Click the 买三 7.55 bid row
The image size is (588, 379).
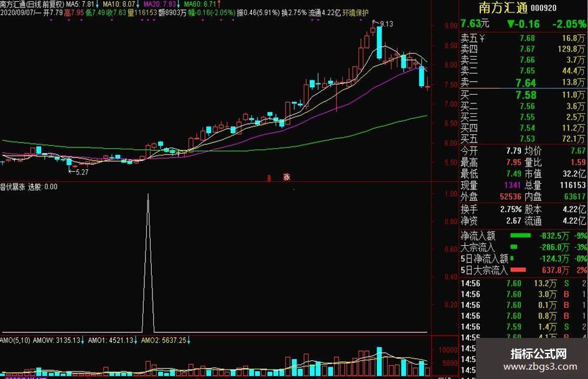click(523, 117)
